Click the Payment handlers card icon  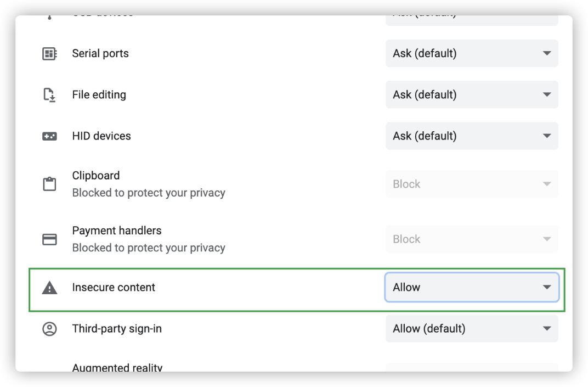(x=50, y=239)
